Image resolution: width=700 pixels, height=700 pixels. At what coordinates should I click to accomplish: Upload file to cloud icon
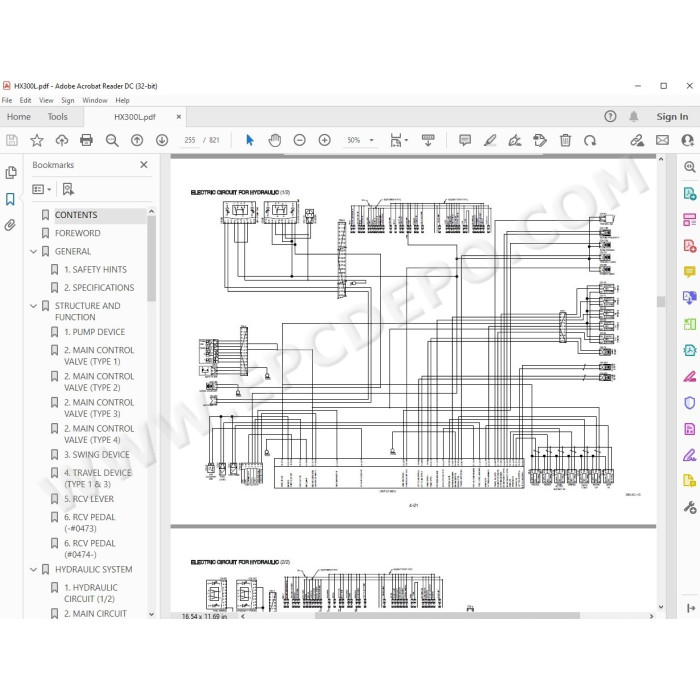coord(62,141)
